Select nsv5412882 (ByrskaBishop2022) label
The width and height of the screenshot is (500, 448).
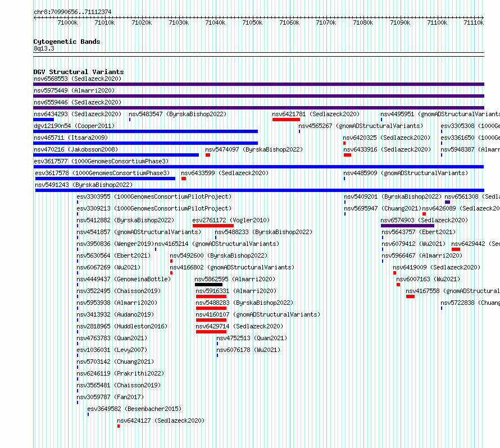click(125, 220)
